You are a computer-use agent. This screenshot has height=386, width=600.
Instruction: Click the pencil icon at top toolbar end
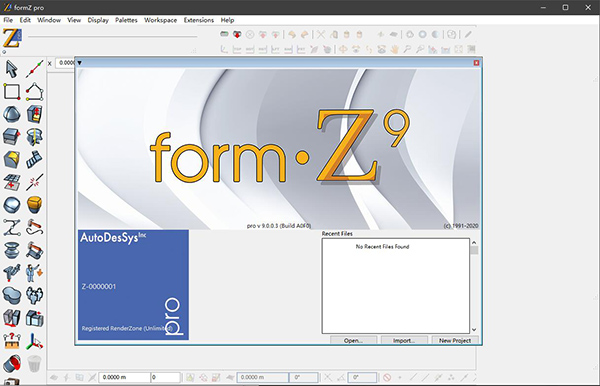click(468, 34)
